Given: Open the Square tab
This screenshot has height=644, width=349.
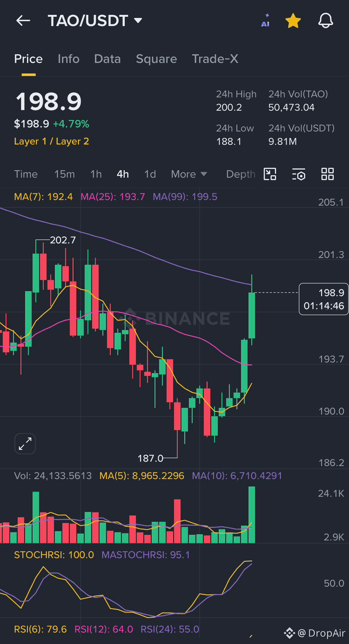Looking at the screenshot, I should pos(156,59).
